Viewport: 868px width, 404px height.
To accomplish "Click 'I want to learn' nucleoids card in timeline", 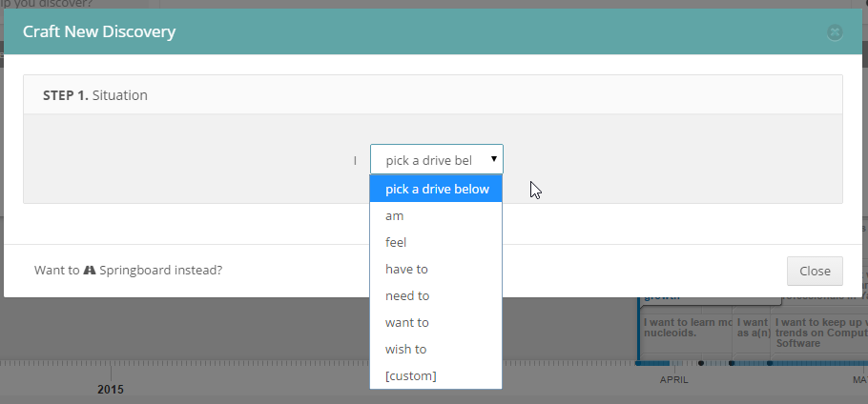I will [x=687, y=329].
